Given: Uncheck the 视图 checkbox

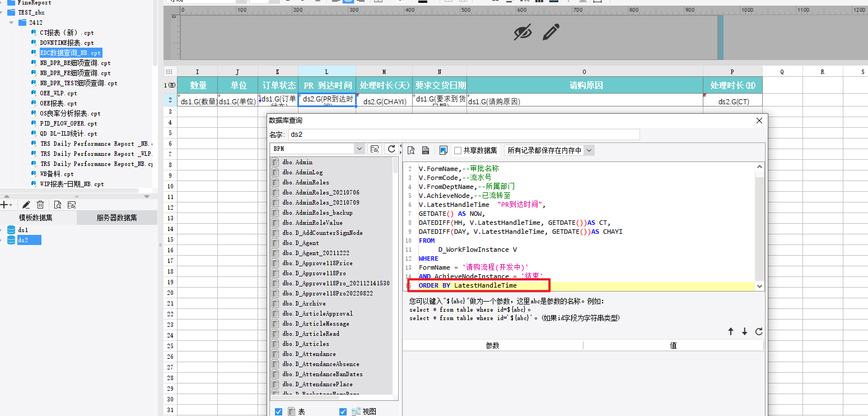Looking at the screenshot, I should click(343, 412).
